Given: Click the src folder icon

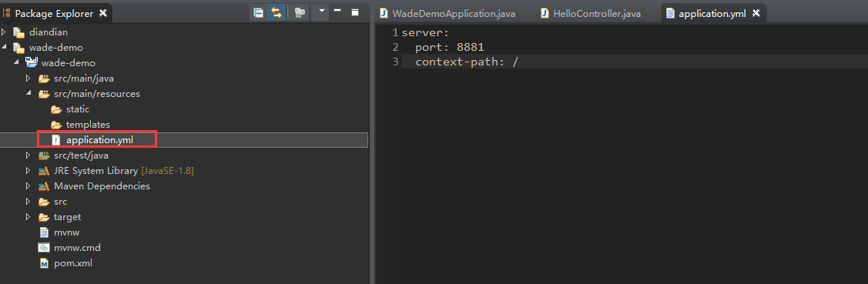Looking at the screenshot, I should point(44,202).
